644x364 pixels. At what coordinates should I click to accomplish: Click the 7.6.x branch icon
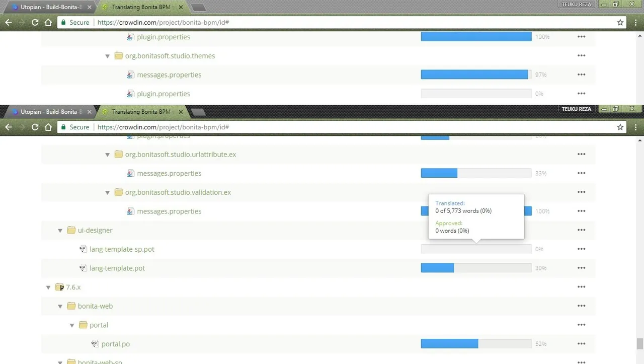coord(60,287)
